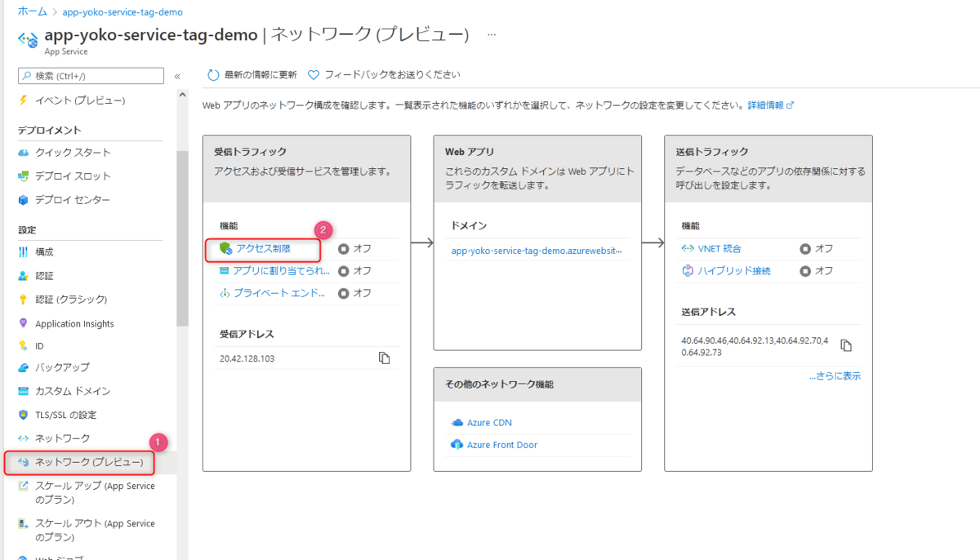Click inside the 検索 (Ctrl+/) search field
This screenshot has width=980, height=560.
tap(90, 75)
